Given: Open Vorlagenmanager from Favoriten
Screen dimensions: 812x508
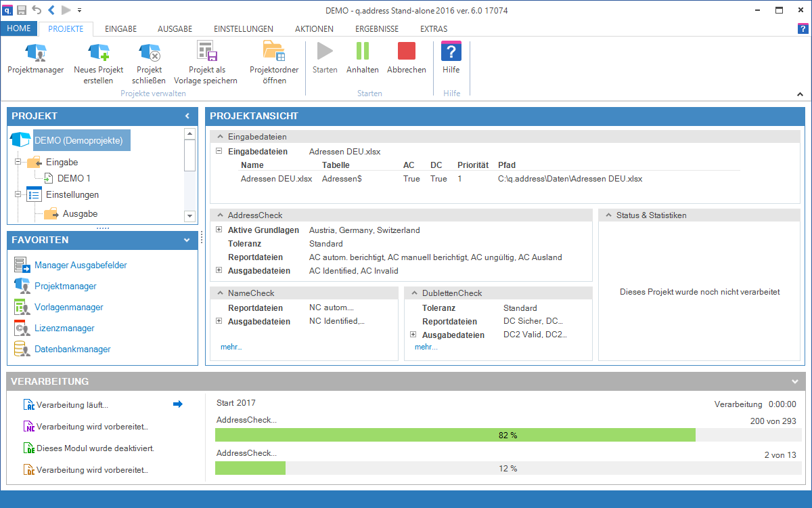Looking at the screenshot, I should 69,308.
